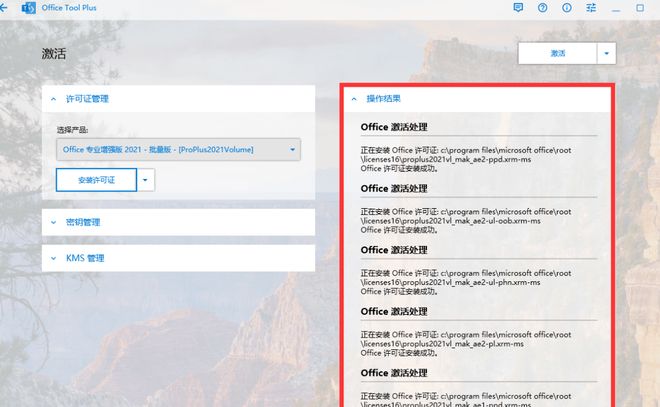Click the Office Tool Plus title text
This screenshot has width=660, height=407.
coord(69,8)
